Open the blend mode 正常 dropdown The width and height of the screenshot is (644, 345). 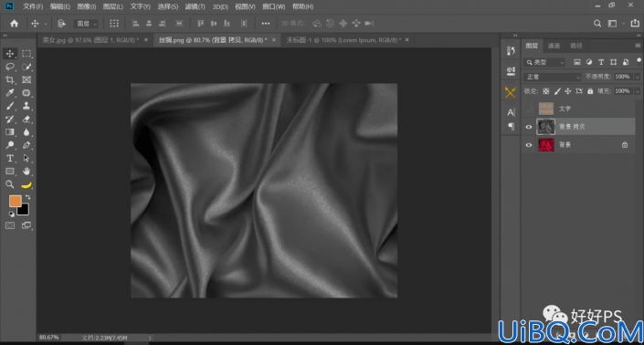tap(553, 77)
